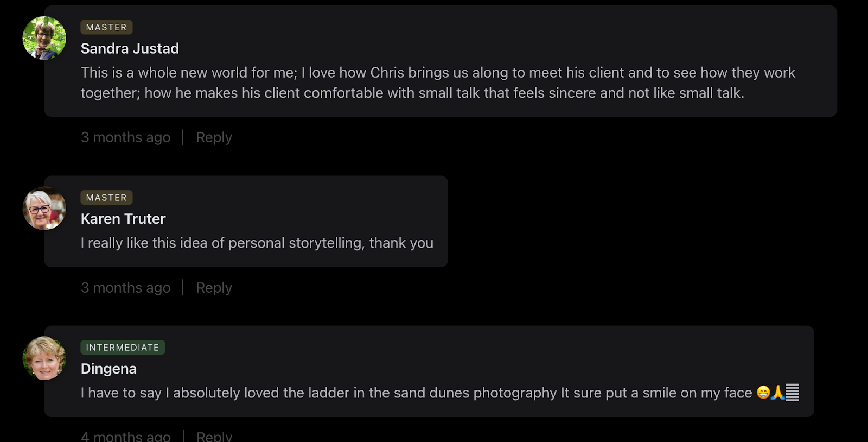Viewport: 868px width, 442px height.
Task: Click Dingena's profile avatar
Action: pos(44,358)
